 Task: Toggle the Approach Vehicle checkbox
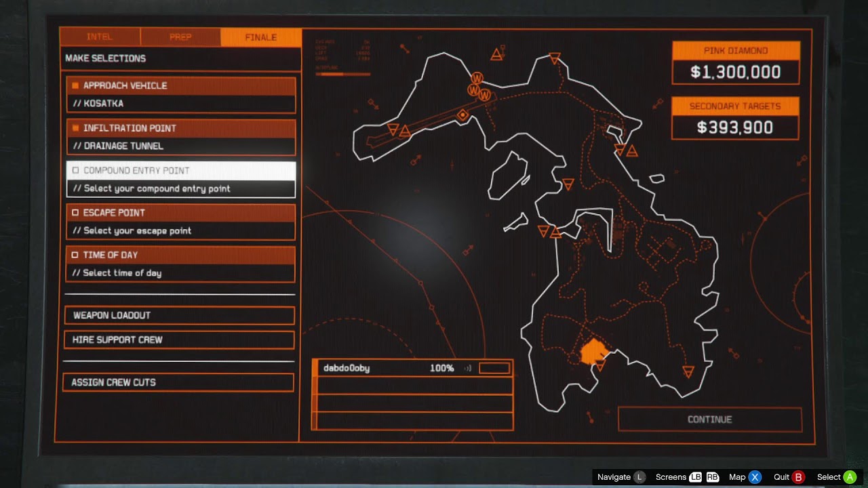(x=75, y=86)
